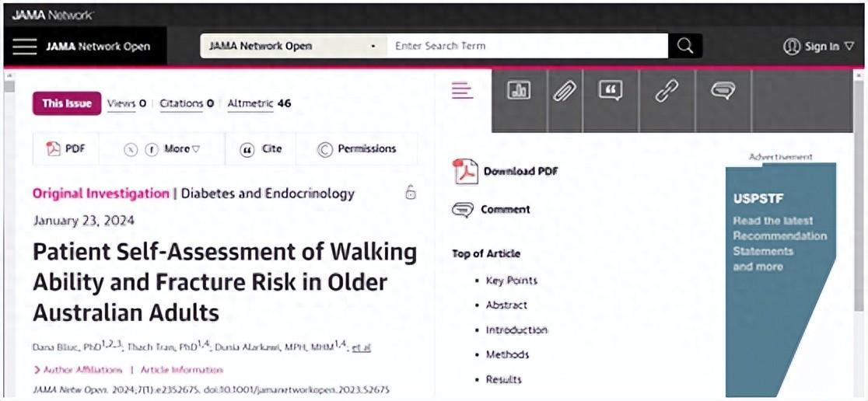Type in the Enter Search Term field
The height and width of the screenshot is (401, 868).
point(527,46)
